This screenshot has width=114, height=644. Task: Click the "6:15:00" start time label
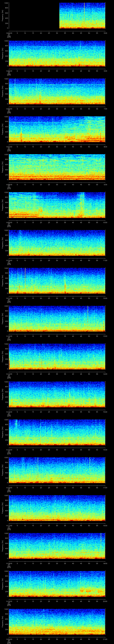click(9, 450)
